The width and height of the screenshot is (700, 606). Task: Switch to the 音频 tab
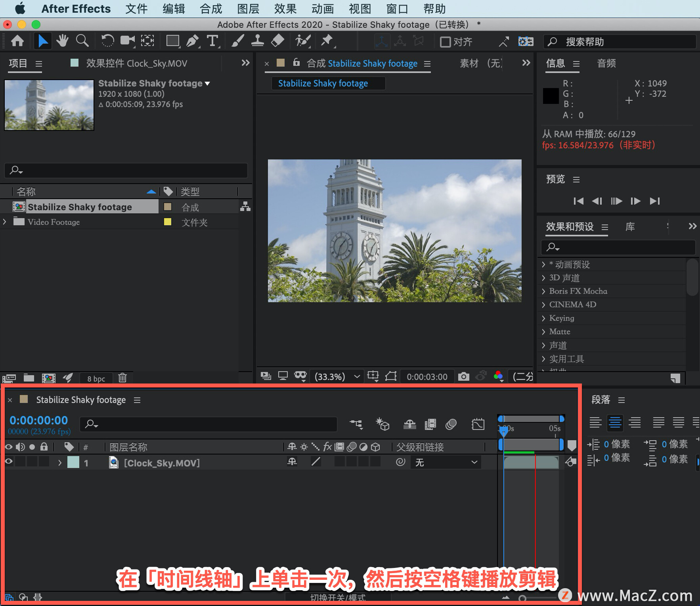(x=606, y=63)
